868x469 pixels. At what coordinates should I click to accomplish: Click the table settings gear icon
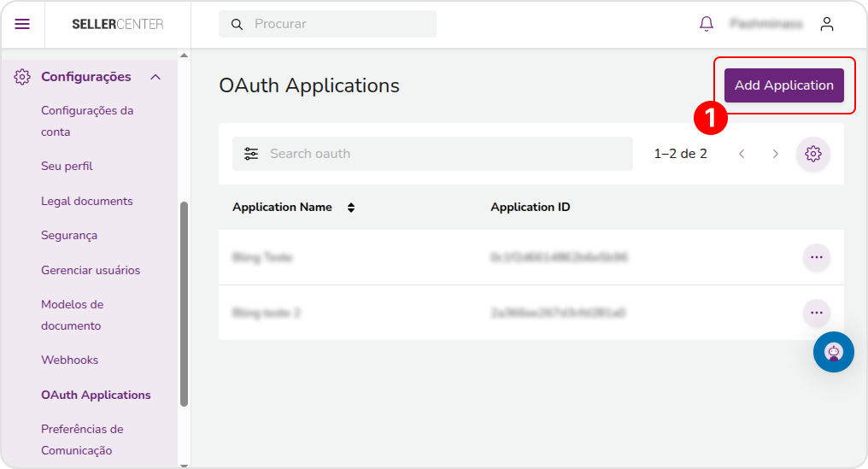pyautogui.click(x=812, y=154)
